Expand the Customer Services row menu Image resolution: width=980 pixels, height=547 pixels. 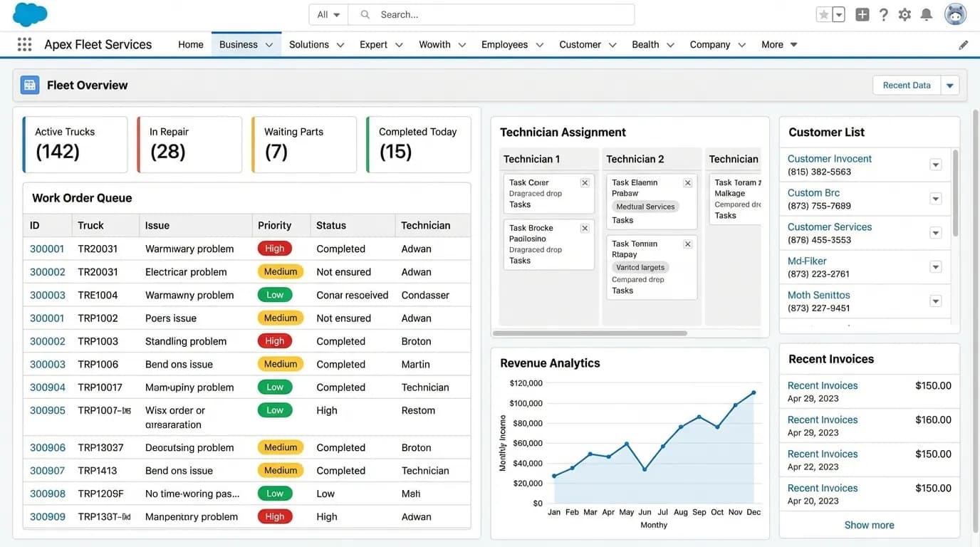pyautogui.click(x=936, y=233)
